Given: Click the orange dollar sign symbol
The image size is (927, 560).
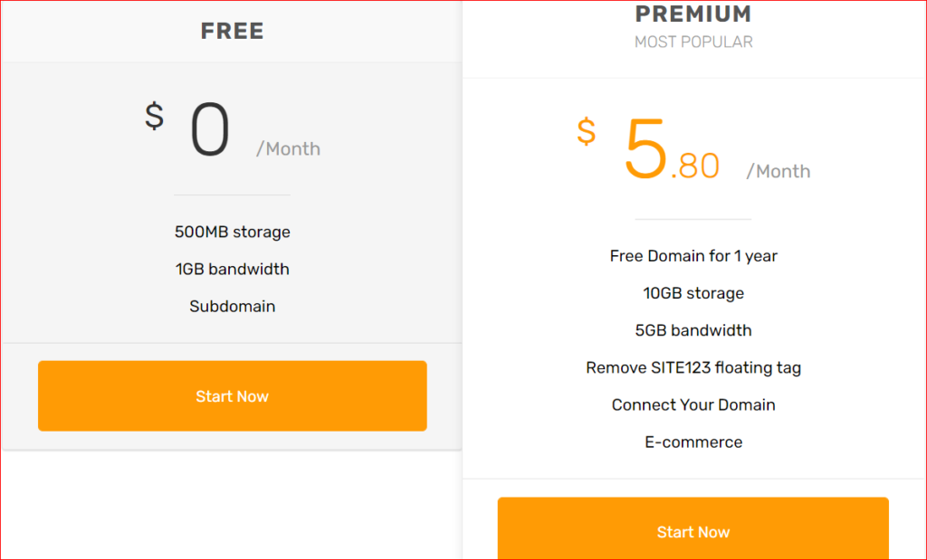Looking at the screenshot, I should (587, 132).
